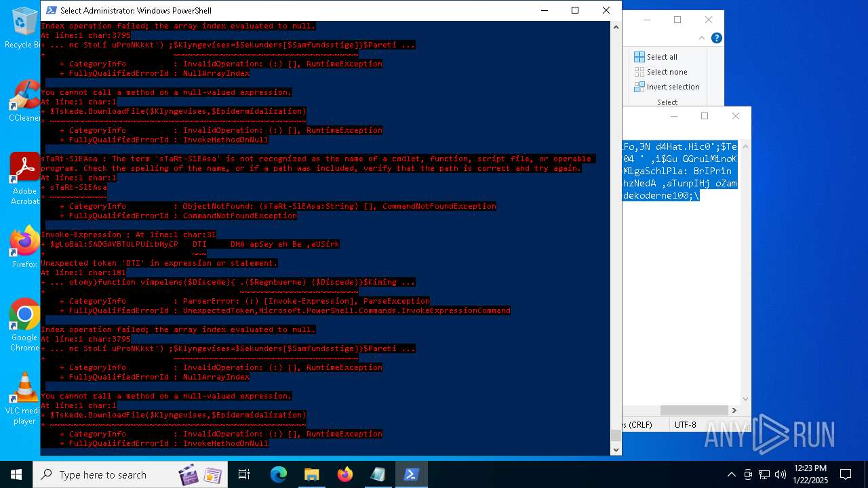Click the search highlights icon in the taskbar
The height and width of the screenshot is (488, 868).
coord(201,474)
